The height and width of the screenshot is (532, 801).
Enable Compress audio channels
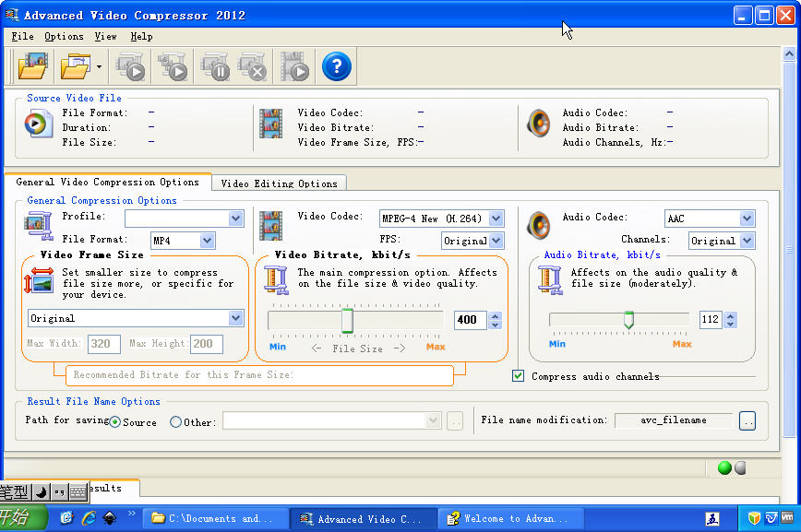pos(519,375)
